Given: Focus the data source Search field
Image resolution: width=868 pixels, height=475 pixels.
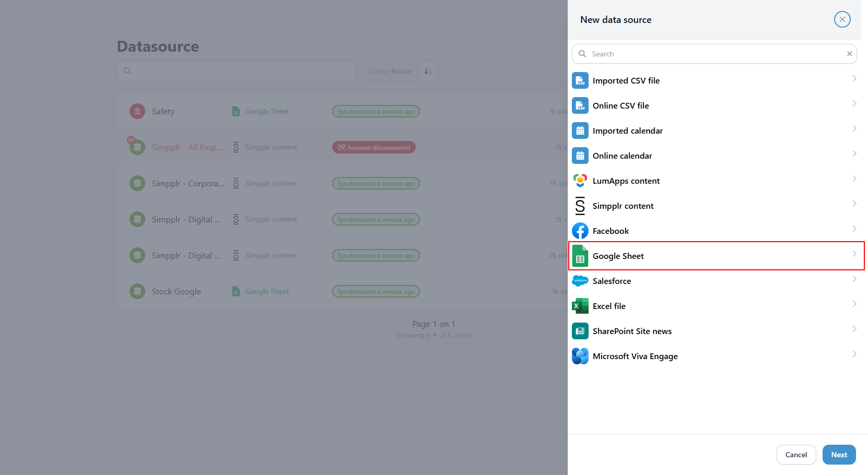Looking at the screenshot, I should point(714,54).
